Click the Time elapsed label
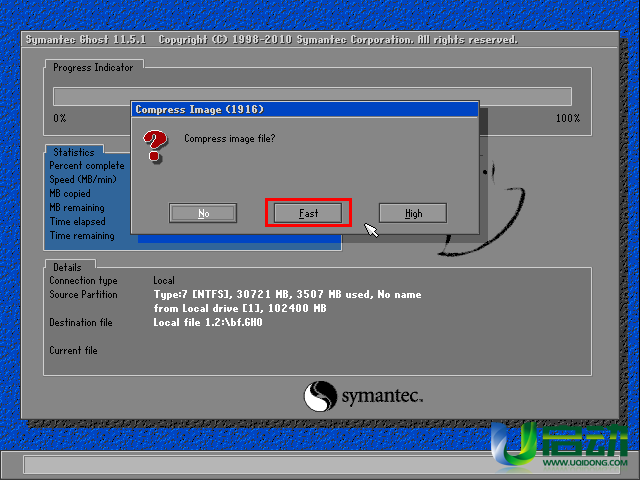This screenshot has width=640, height=480. [x=78, y=222]
